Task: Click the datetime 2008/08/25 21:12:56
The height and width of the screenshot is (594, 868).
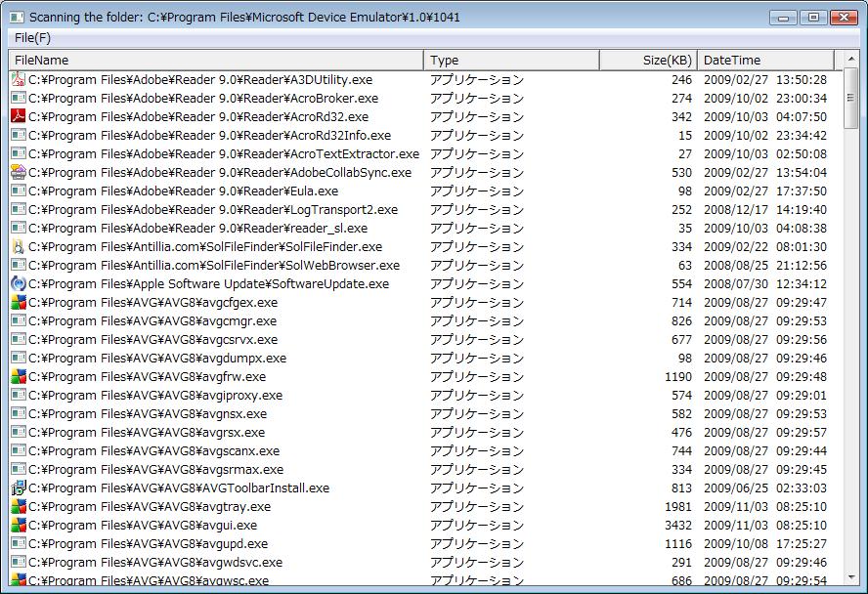Action: 765,265
